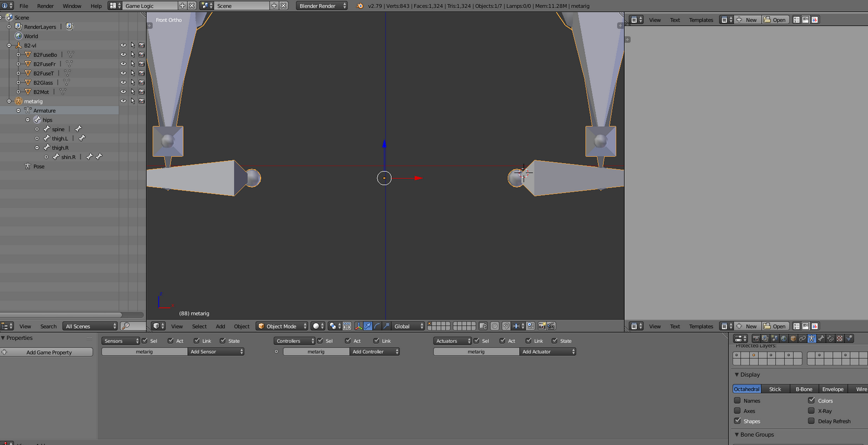This screenshot has height=445, width=868.
Task: Click the snap magnet icon in 3D header
Action: [x=506, y=326]
